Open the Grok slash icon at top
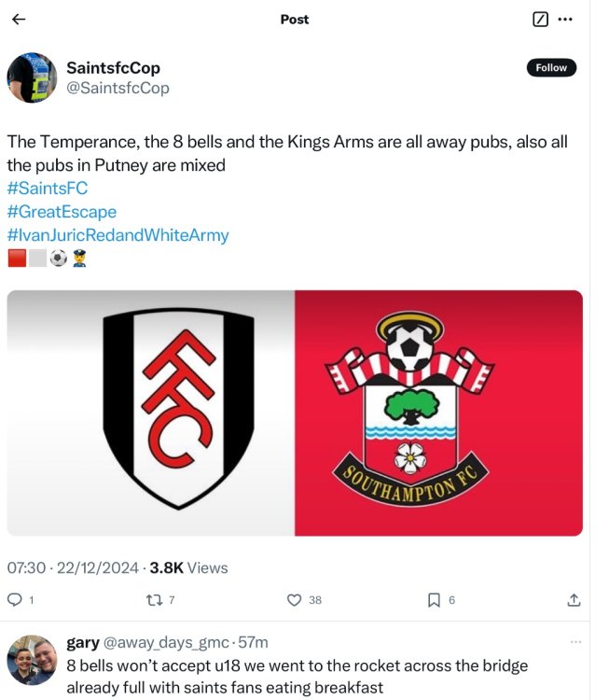The width and height of the screenshot is (609, 700). coord(540,20)
